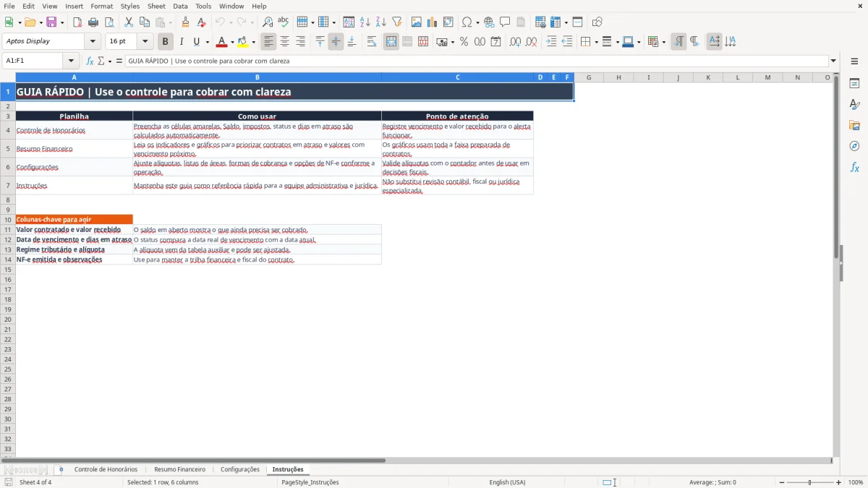868x488 pixels.
Task: Apply the red font color swatch
Action: [x=222, y=42]
